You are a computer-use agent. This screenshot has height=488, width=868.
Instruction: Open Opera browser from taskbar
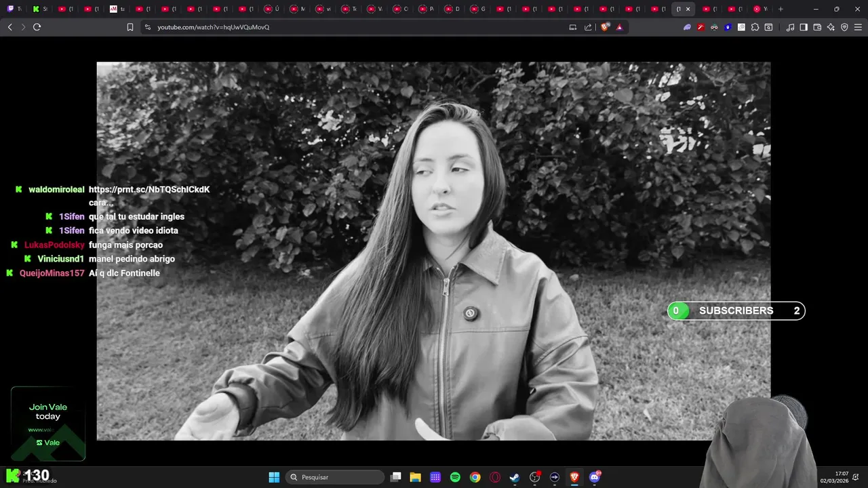click(495, 477)
